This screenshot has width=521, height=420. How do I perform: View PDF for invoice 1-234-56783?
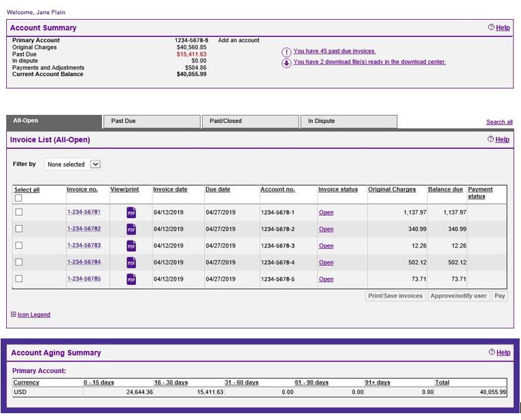[131, 246]
